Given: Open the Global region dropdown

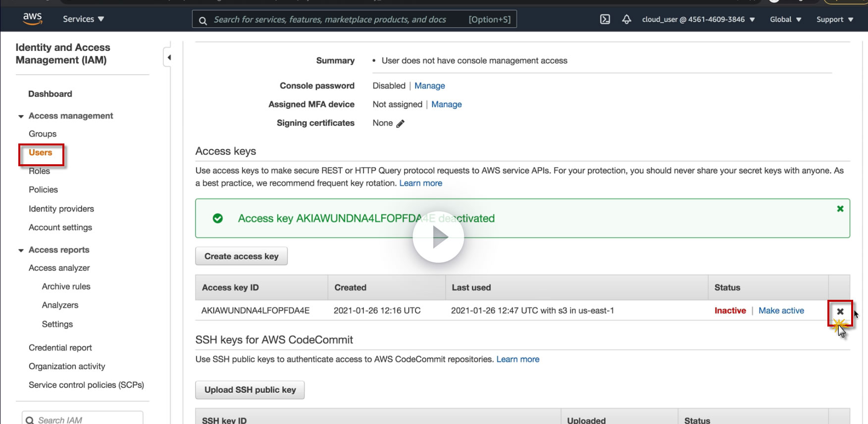Looking at the screenshot, I should [785, 19].
